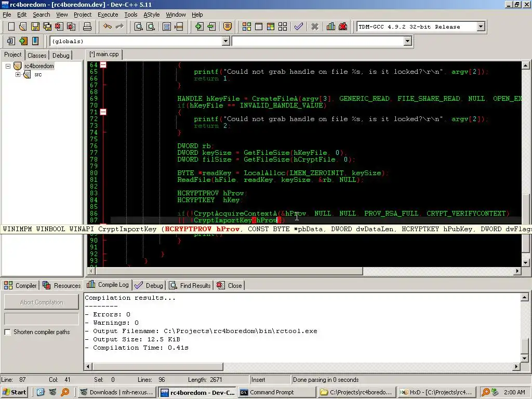Open the bottom Debug tab

(x=149, y=285)
